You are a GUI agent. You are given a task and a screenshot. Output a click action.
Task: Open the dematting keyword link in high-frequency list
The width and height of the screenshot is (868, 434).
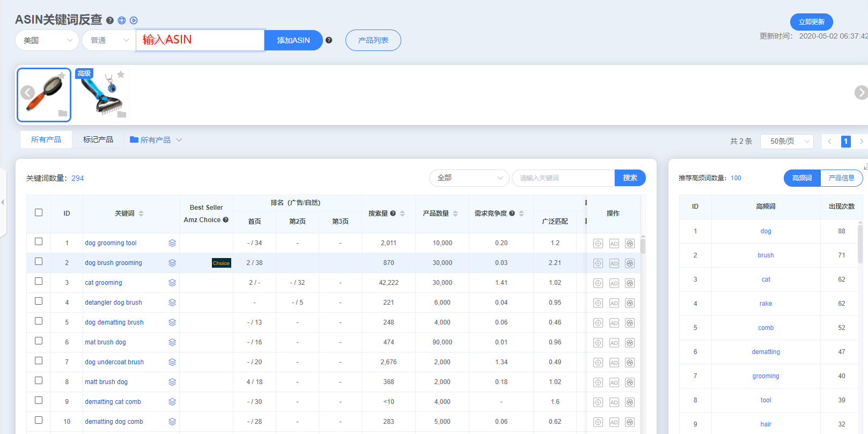(766, 352)
